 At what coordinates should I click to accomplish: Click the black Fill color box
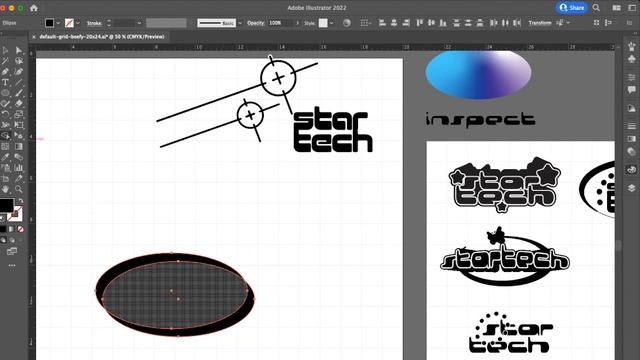point(6,205)
